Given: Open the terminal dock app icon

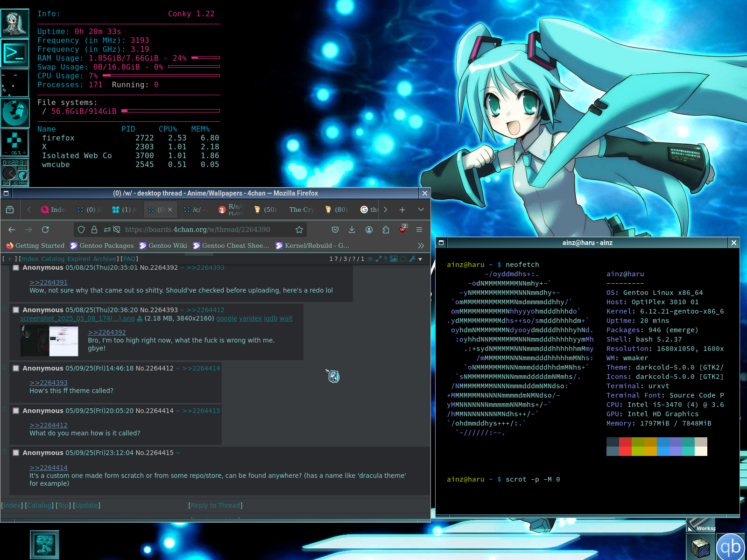Looking at the screenshot, I should [x=15, y=53].
